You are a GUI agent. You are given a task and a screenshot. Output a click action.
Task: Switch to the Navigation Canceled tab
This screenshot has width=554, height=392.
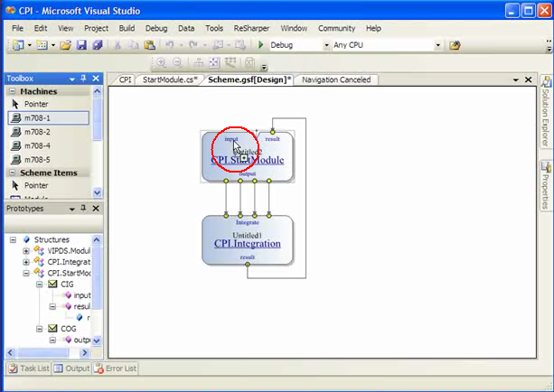click(336, 79)
